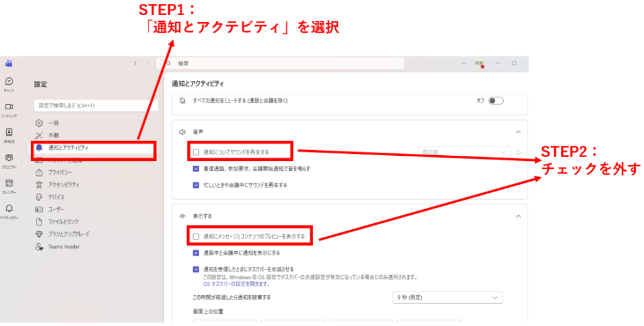This screenshot has height=326, width=644.
Task: Toggle mute all notifications switch
Action: [x=496, y=101]
